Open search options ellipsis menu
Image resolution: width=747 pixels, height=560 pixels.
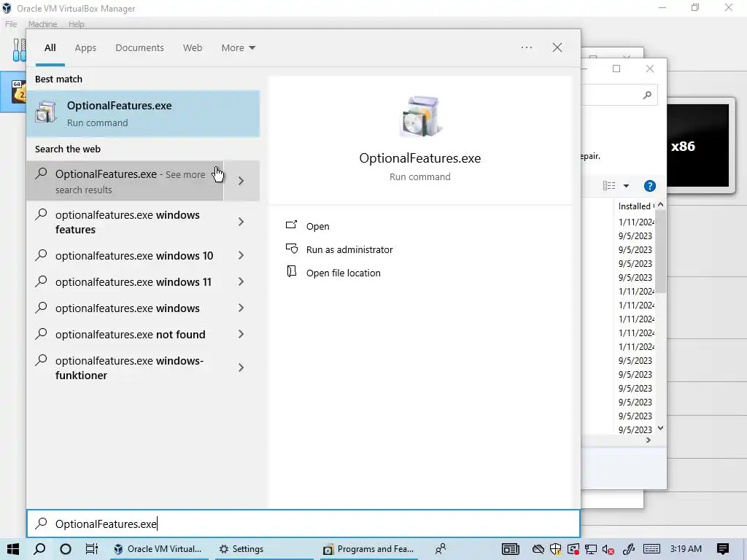tap(527, 47)
